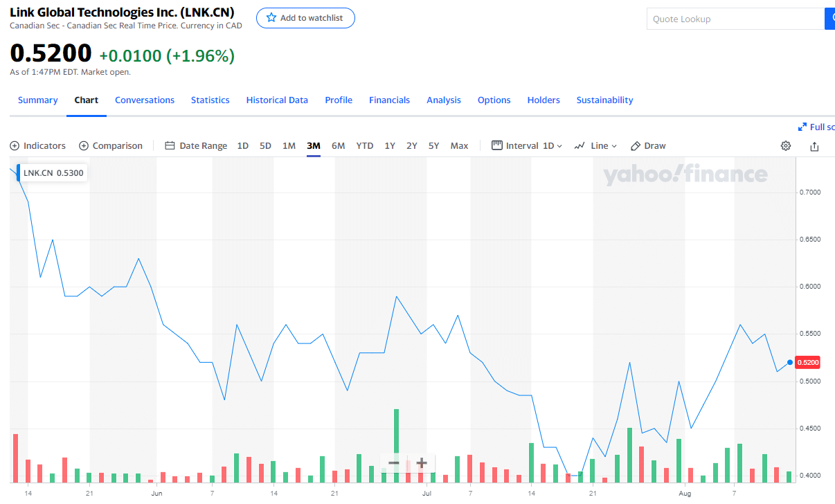Screen dimensions: 835x504
Task: Zoom out chart with minus button
Action: (394, 463)
